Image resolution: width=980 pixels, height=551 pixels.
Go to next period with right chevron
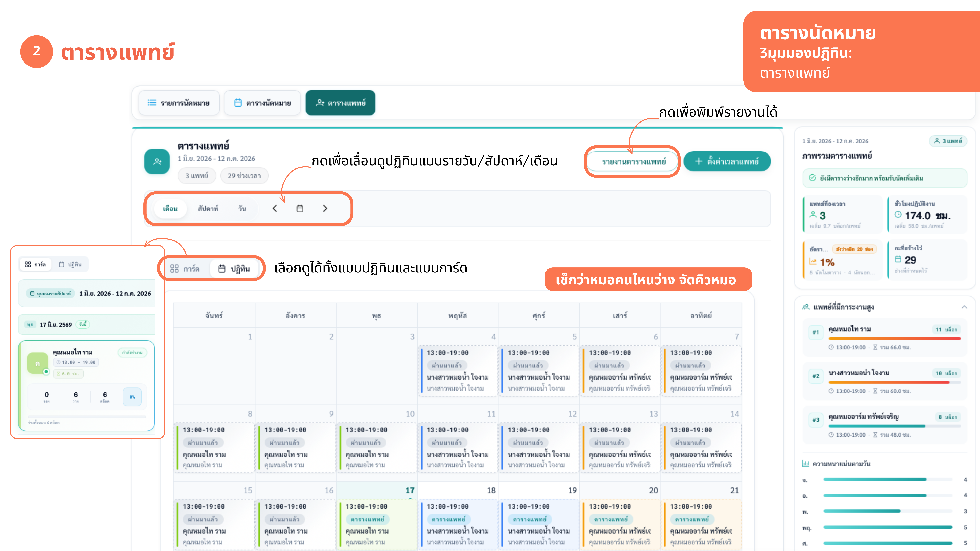325,208
